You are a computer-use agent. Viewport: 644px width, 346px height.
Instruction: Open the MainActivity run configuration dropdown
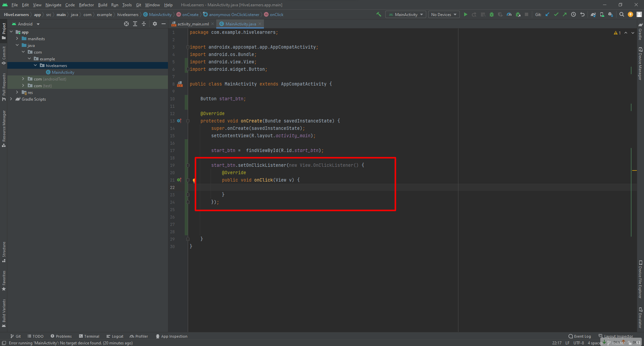tap(406, 15)
